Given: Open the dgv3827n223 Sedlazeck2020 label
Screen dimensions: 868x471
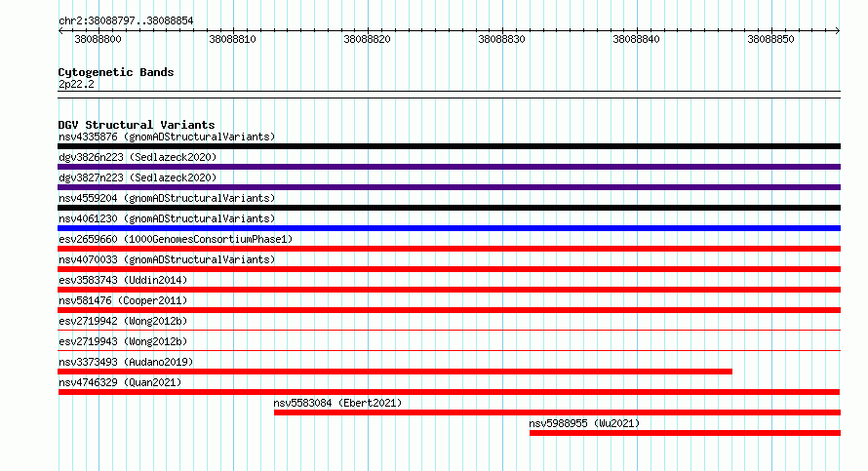Looking at the screenshot, I should click(138, 177).
